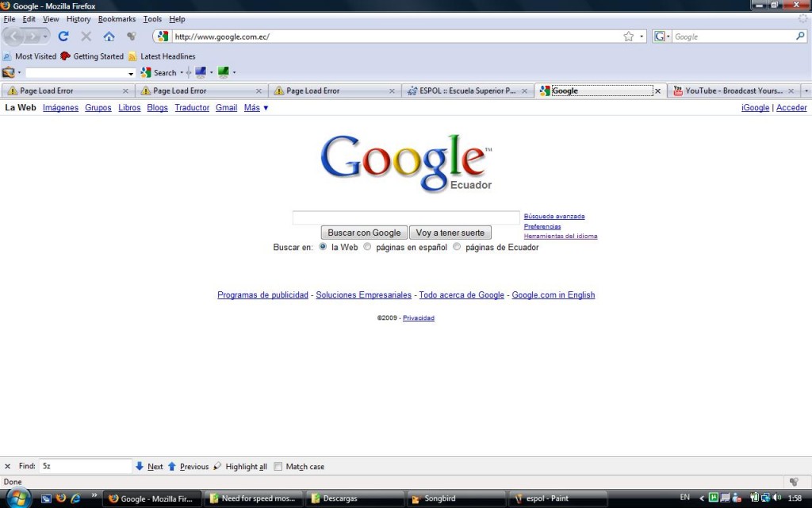Image resolution: width=812 pixels, height=508 pixels.
Task: Open the green monitor icon dropdown arrow
Action: [x=234, y=72]
